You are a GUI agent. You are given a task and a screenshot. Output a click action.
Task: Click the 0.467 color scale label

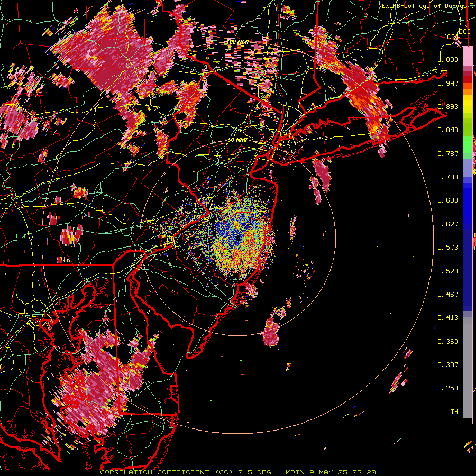(x=448, y=295)
